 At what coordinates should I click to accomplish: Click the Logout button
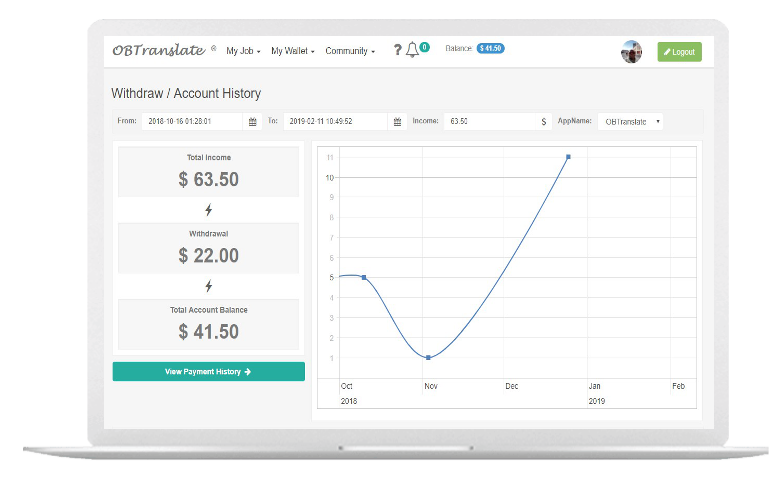[679, 52]
